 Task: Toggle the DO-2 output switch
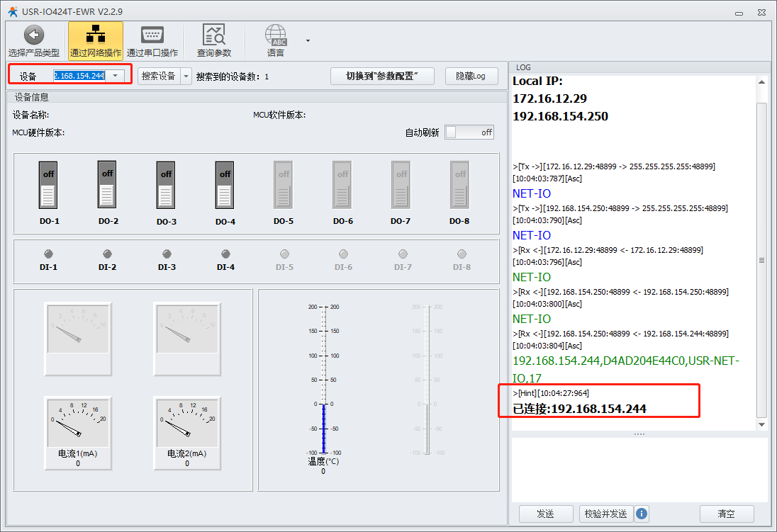pyautogui.click(x=107, y=185)
